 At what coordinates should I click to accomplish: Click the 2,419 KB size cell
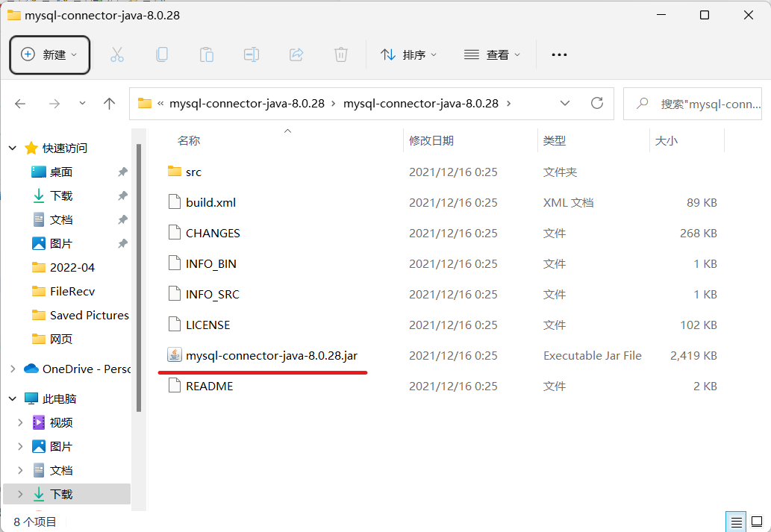coord(693,355)
